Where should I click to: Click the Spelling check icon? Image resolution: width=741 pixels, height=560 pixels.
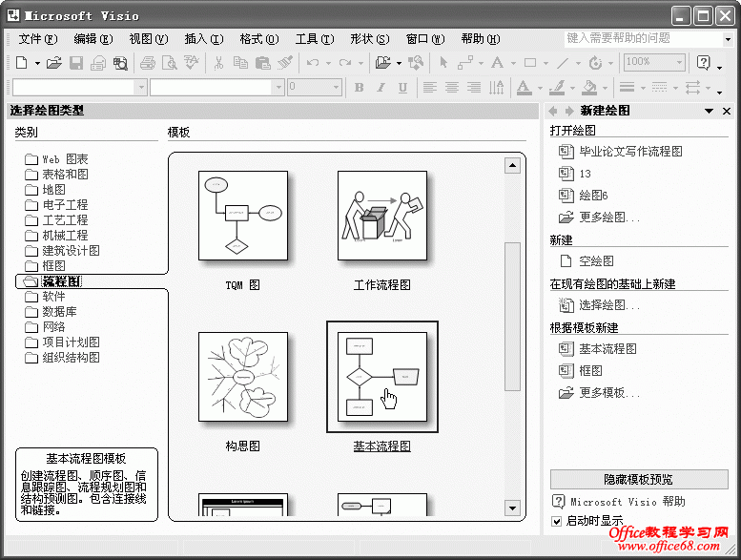192,63
